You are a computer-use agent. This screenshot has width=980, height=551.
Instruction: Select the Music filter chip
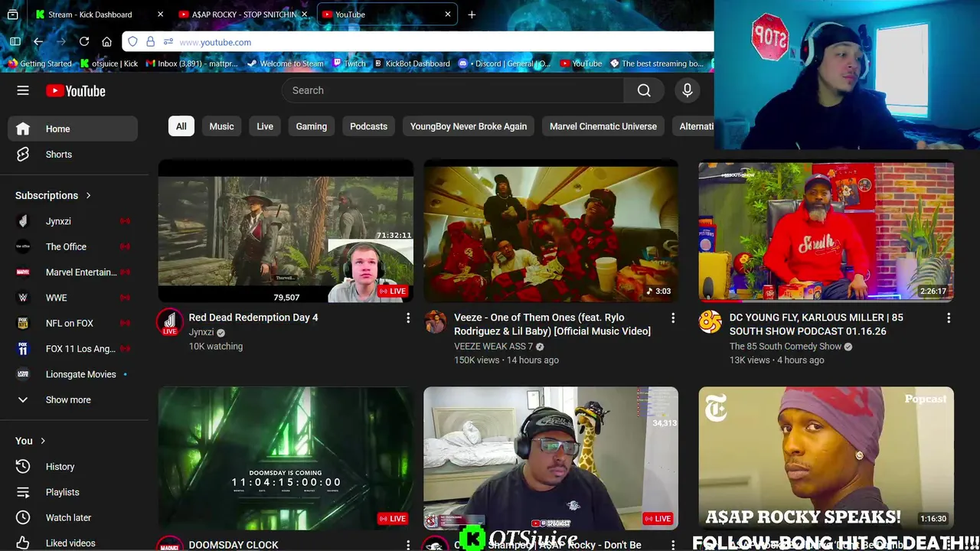click(221, 126)
